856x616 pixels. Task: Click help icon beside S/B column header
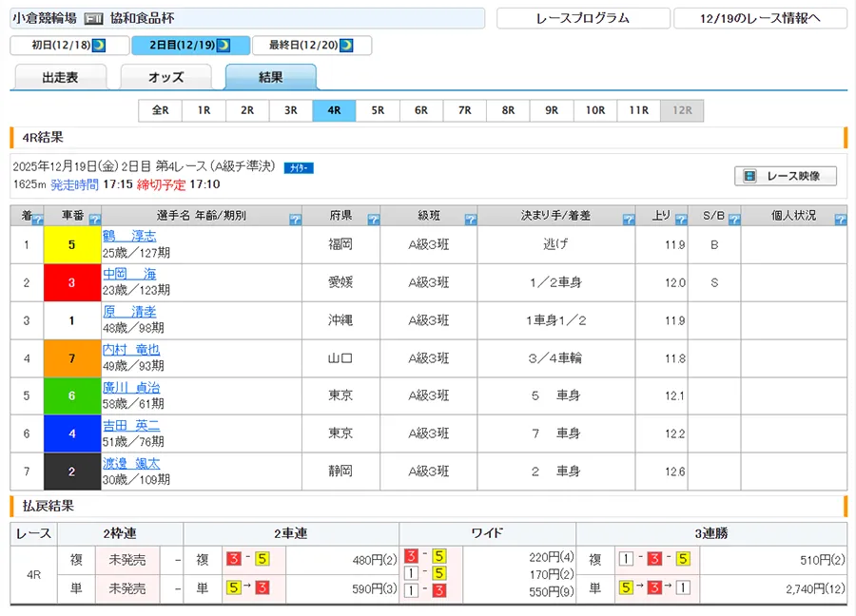[x=733, y=220]
